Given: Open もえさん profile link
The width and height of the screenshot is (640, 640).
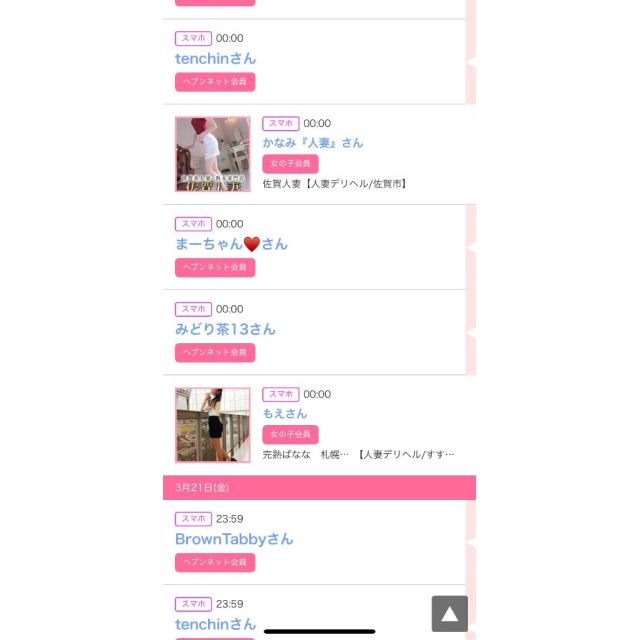Looking at the screenshot, I should pyautogui.click(x=284, y=413).
